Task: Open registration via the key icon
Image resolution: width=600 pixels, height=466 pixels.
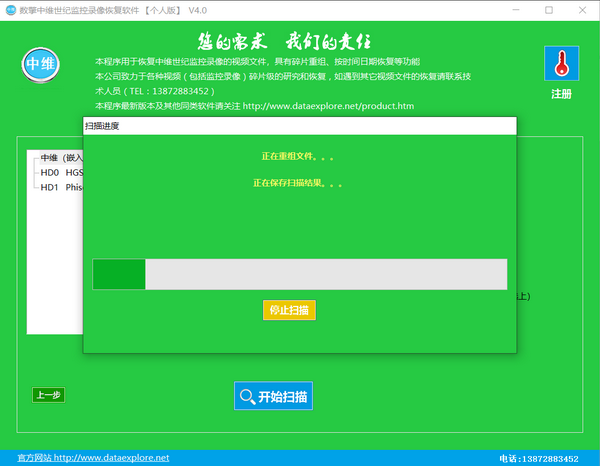Action: coord(561,64)
